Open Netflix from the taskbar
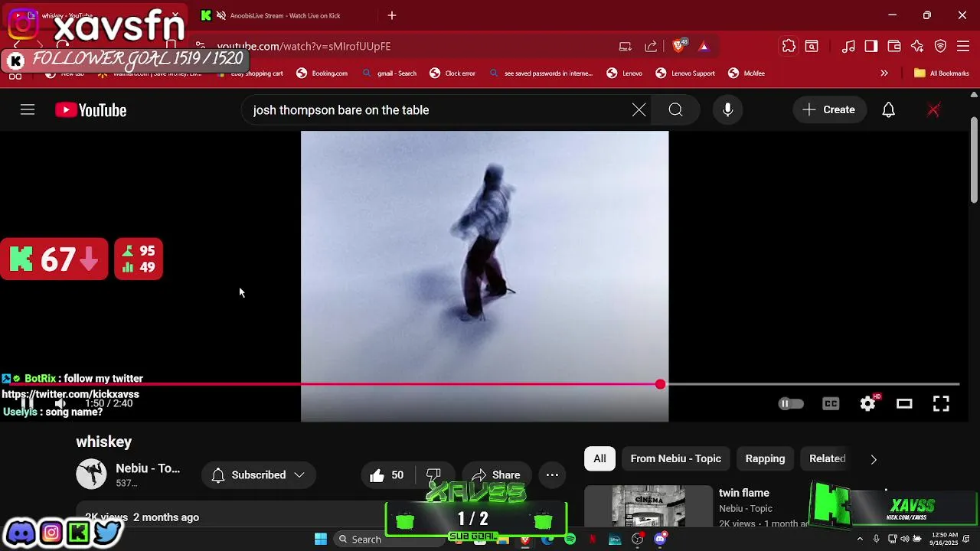Viewport: 980px width, 551px height. [x=592, y=540]
